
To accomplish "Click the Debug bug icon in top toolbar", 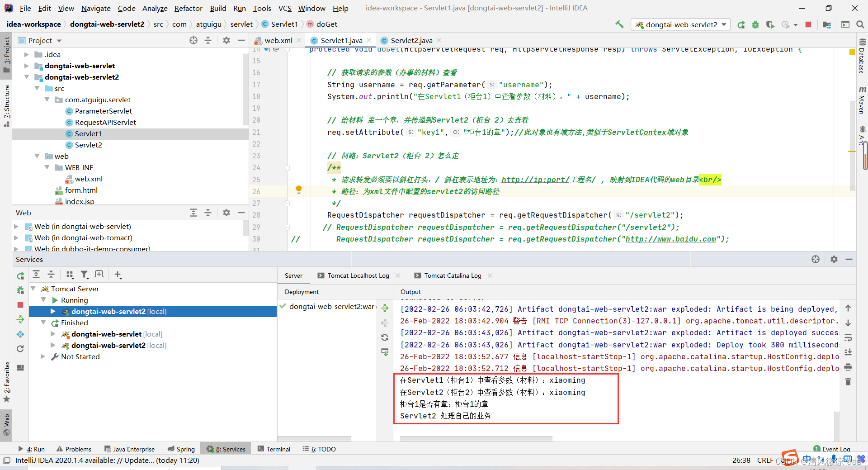I will [x=755, y=24].
